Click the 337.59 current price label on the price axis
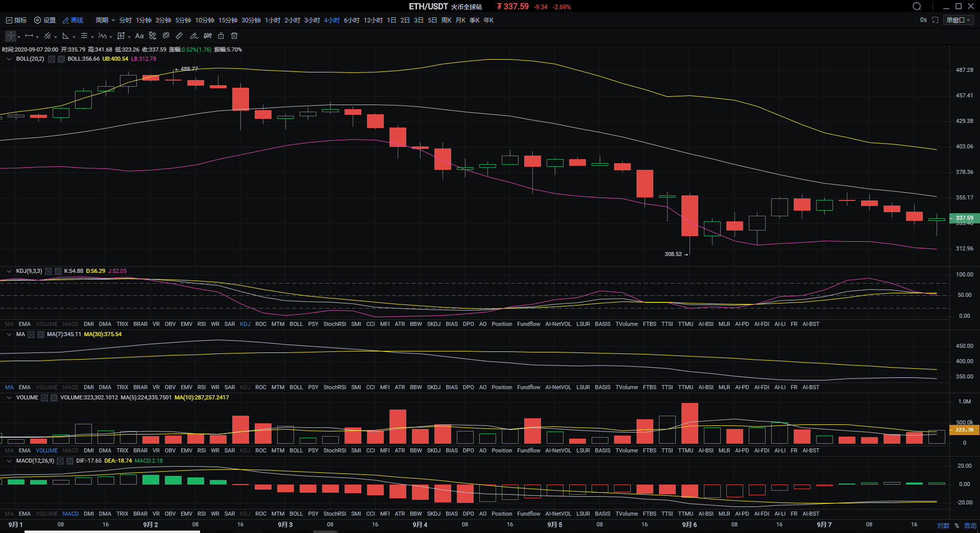The image size is (980, 533). 964,218
